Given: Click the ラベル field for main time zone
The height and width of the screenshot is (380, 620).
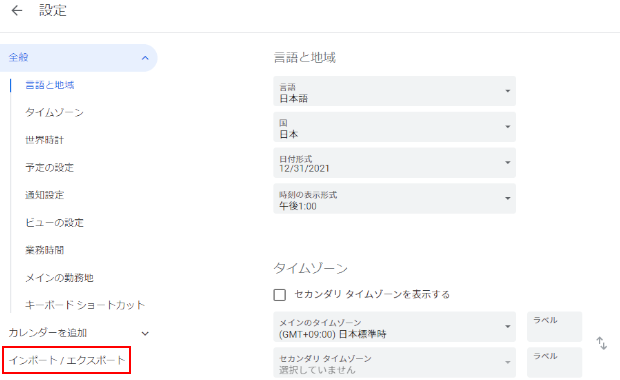Looking at the screenshot, I should pyautogui.click(x=554, y=327).
